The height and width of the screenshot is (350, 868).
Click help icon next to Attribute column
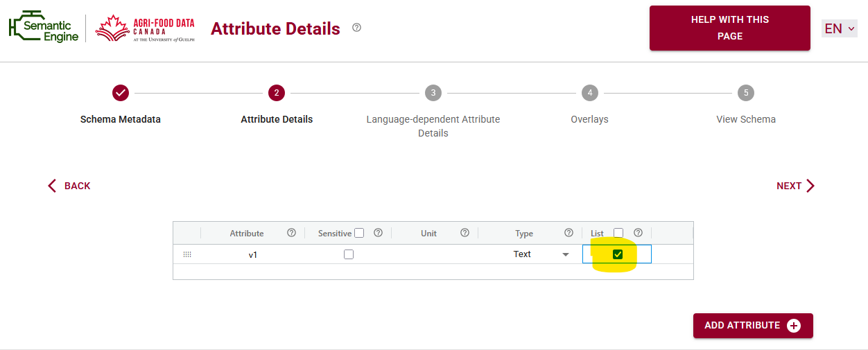[291, 233]
